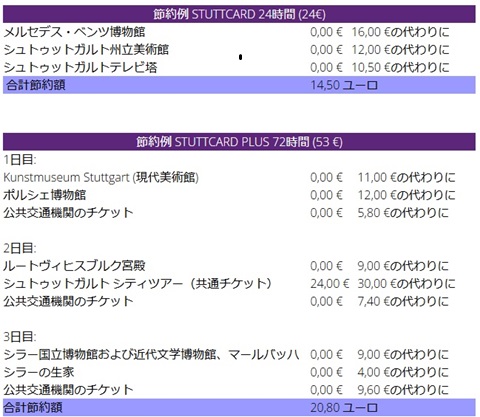
Task: Click '公共交通機関のチケット' in the 9,60 € row
Action: (68, 390)
